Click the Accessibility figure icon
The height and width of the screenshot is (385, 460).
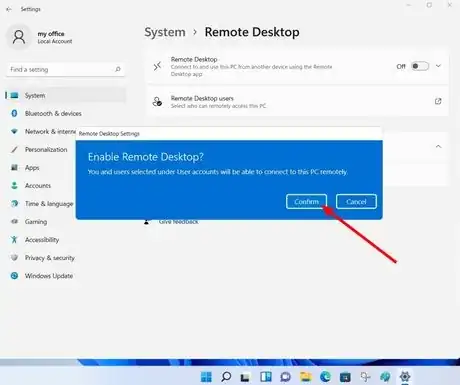[x=14, y=239]
